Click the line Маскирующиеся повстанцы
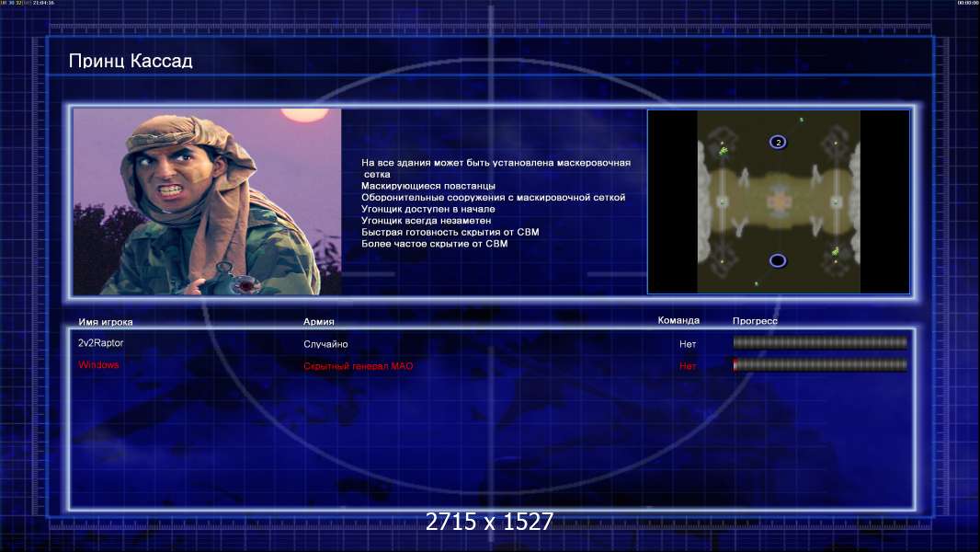The image size is (980, 552). (x=428, y=186)
